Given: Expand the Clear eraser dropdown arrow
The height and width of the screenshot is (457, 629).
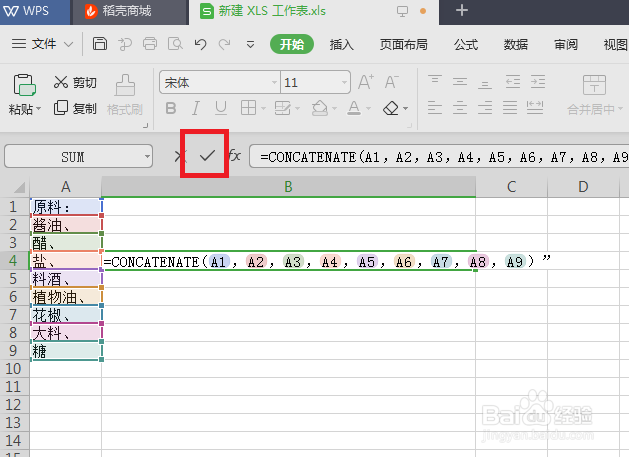Looking at the screenshot, I should [x=406, y=108].
